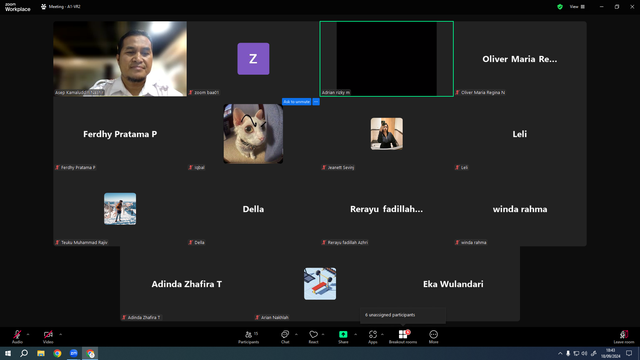This screenshot has width=640, height=360.
Task: Select the Leli participant tile
Action: [520, 134]
